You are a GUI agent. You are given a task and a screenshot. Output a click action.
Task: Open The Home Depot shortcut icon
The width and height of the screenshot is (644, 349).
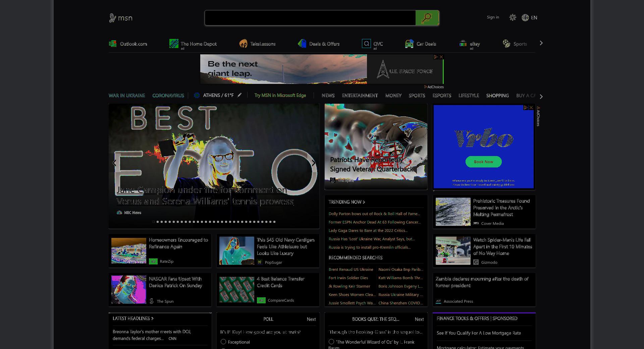click(174, 44)
